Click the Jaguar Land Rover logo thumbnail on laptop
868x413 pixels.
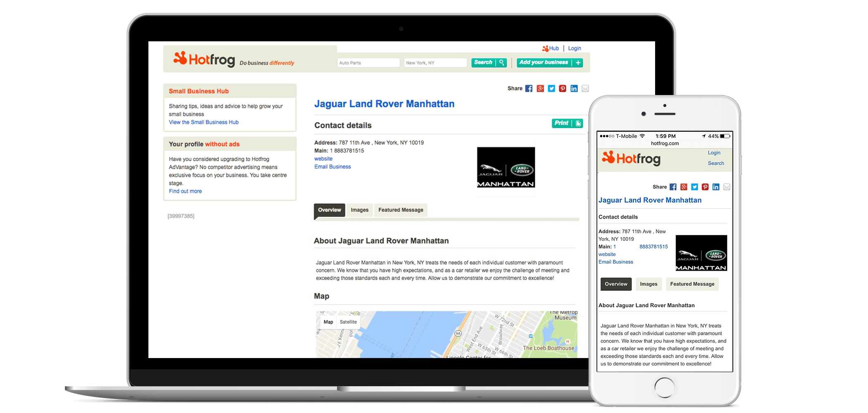(x=506, y=167)
